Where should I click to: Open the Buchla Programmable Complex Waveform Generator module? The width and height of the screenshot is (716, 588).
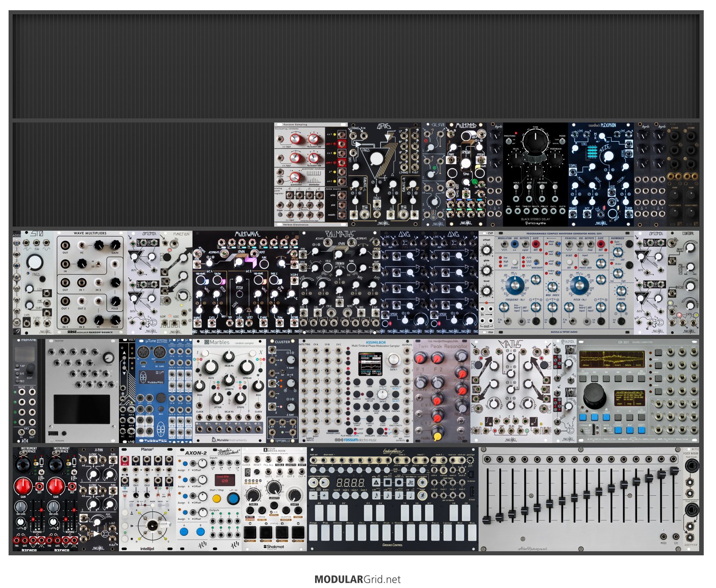[564, 283]
